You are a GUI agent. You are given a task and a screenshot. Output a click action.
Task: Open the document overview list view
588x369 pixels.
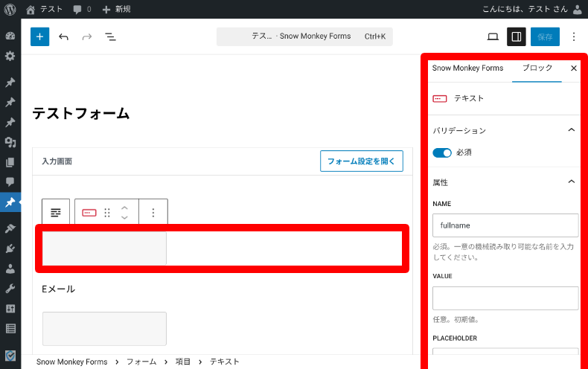coord(110,36)
